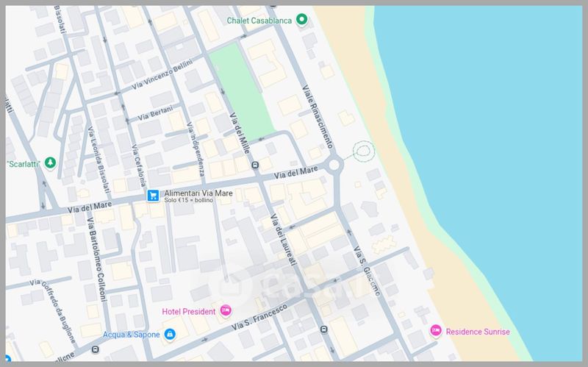588x367 pixels.
Task: Click the Chalet Casablanca name label
Action: click(259, 21)
